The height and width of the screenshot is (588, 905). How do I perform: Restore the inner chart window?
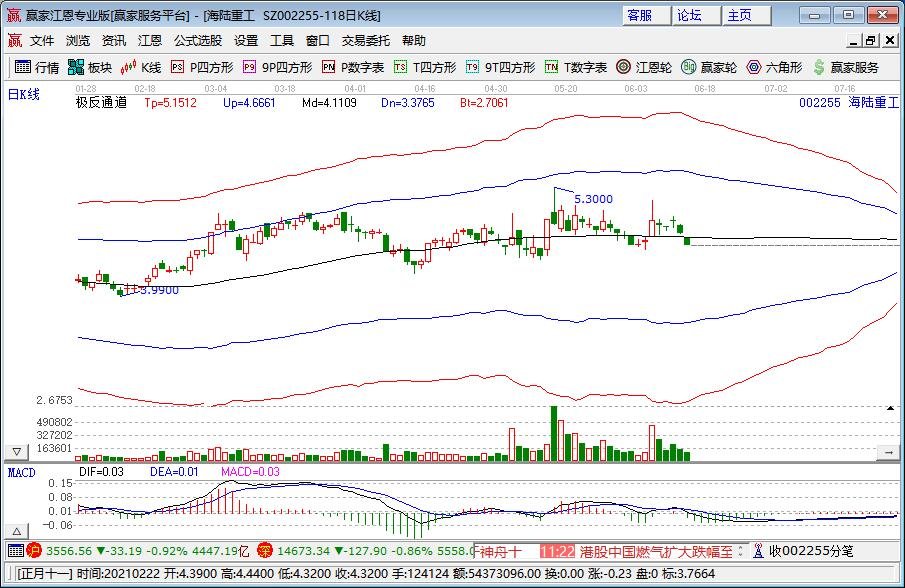click(x=871, y=40)
